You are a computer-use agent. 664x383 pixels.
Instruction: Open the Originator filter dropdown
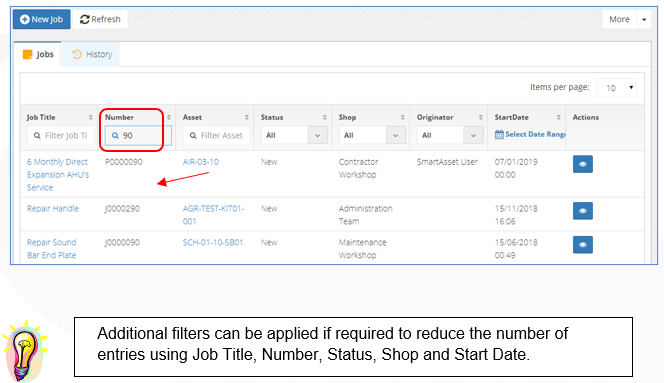click(450, 136)
